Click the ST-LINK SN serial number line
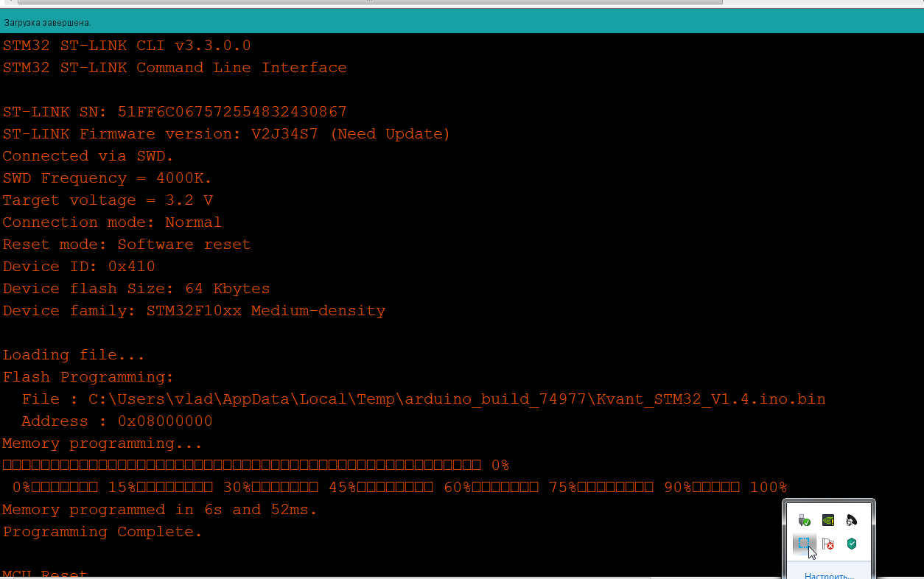 coord(175,112)
